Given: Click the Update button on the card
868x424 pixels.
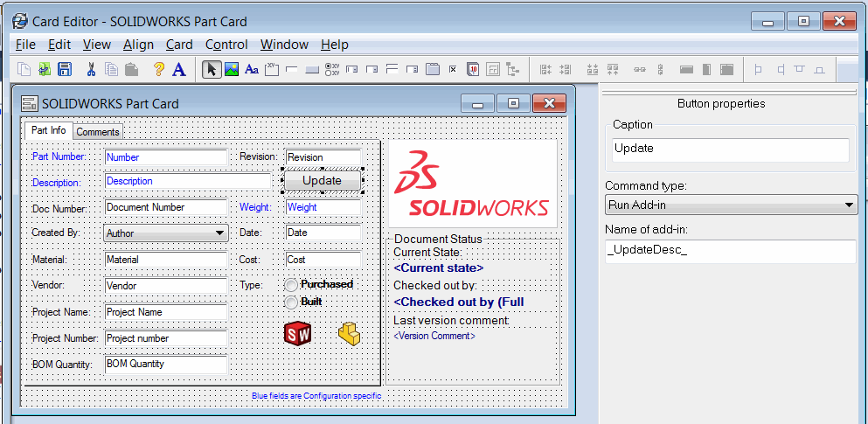Looking at the screenshot, I should point(323,180).
